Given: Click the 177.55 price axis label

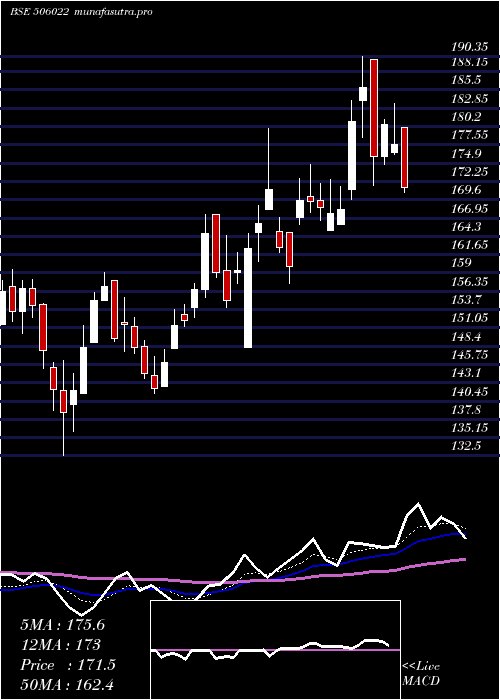Looking at the screenshot, I should click(469, 135).
